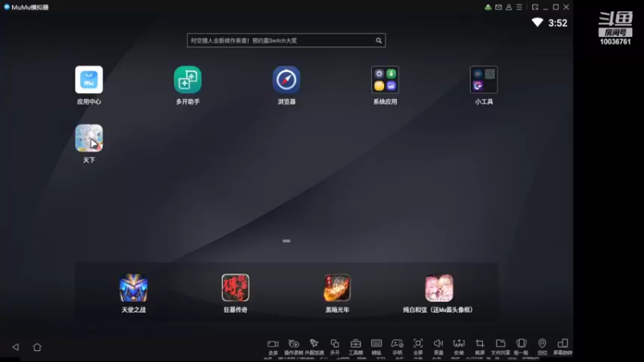Screen dimensions: 644x362
Task: Open 多开 multi-instance in bottom toolbar
Action: [x=335, y=347]
